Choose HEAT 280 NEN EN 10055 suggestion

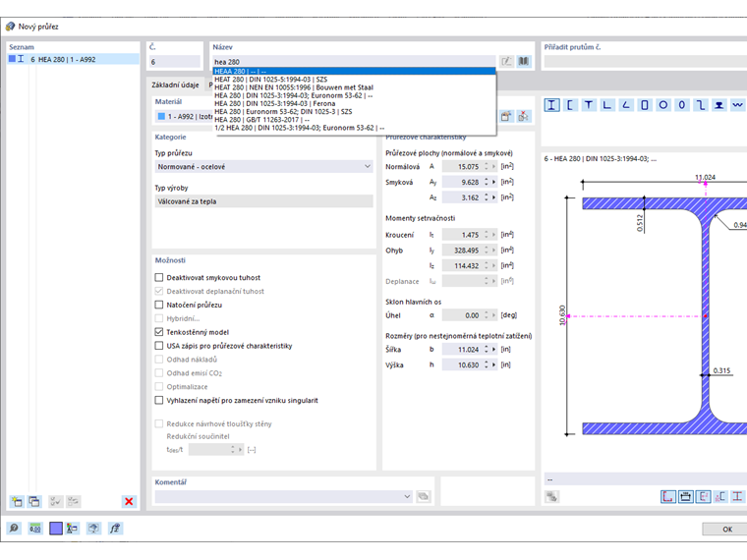pyautogui.click(x=355, y=87)
